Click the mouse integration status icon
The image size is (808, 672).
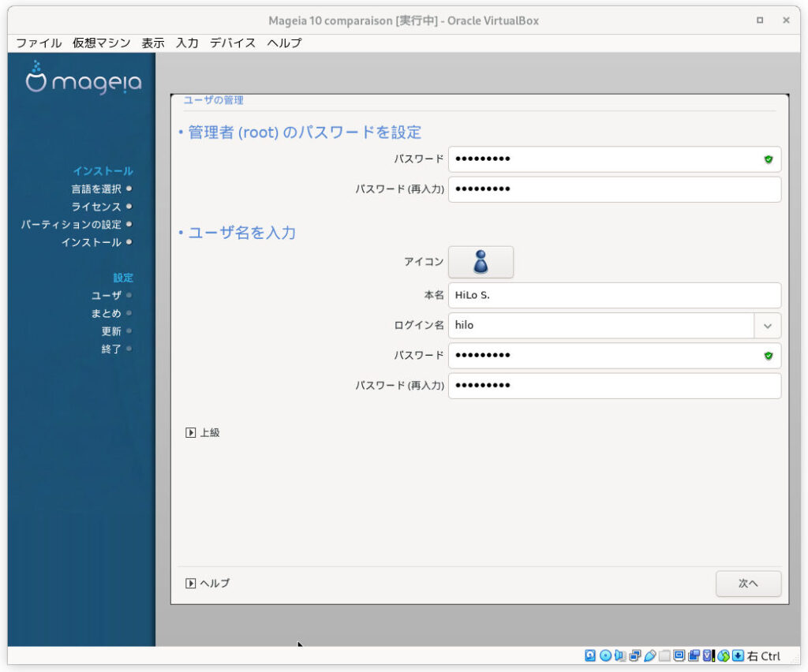724,655
